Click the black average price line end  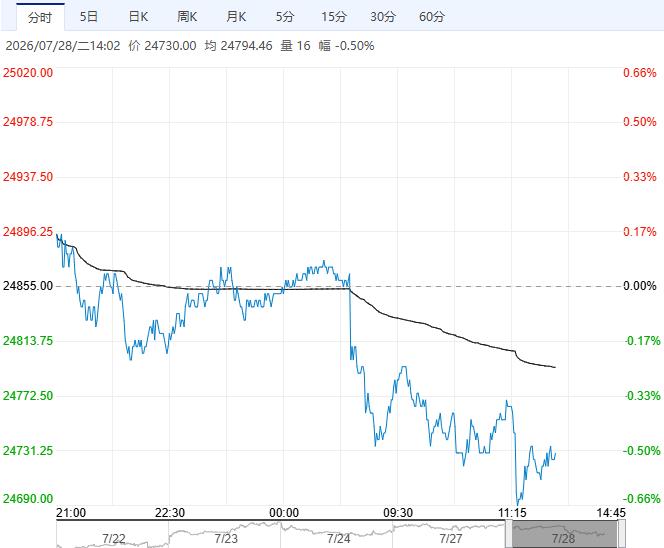click(x=555, y=367)
